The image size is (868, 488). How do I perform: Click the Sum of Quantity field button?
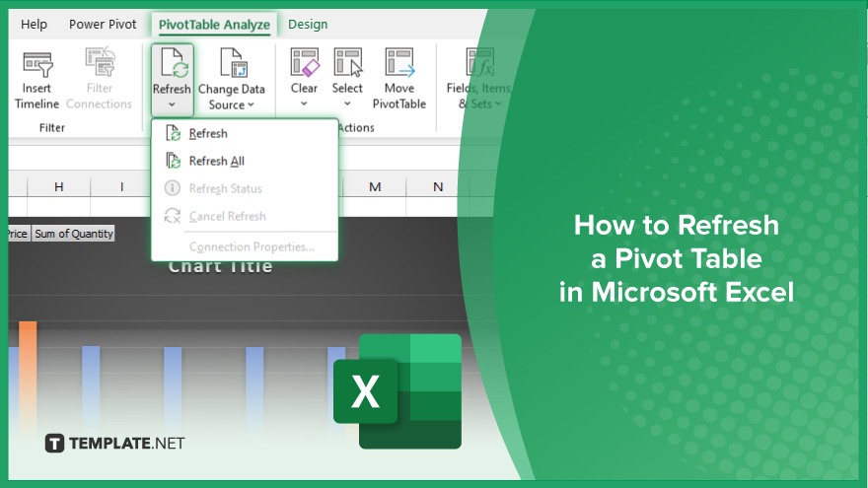[x=74, y=234]
